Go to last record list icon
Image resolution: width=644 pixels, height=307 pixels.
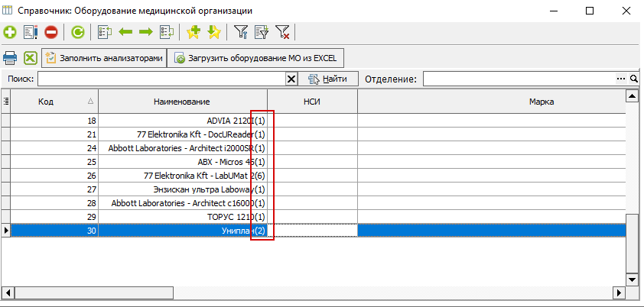point(167,32)
